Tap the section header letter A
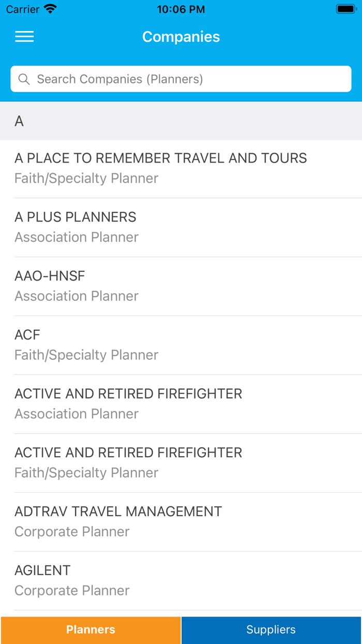Screen dimensions: 362x644 (x=19, y=121)
